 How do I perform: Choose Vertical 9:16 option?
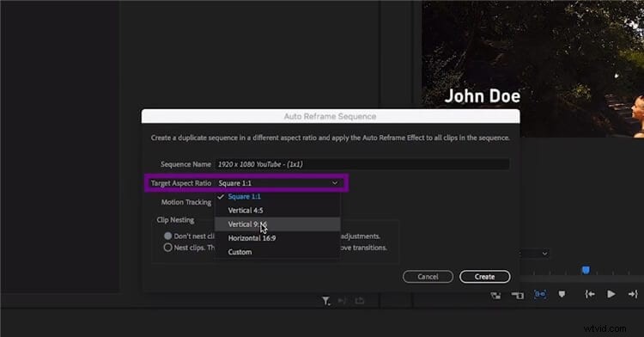pyautogui.click(x=277, y=224)
